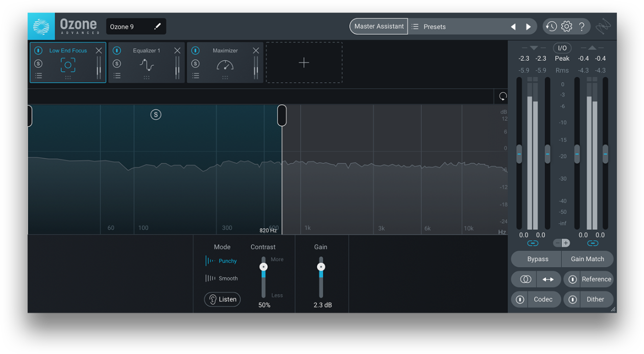Open help with the question mark icon
This screenshot has height=354, width=644.
(582, 27)
